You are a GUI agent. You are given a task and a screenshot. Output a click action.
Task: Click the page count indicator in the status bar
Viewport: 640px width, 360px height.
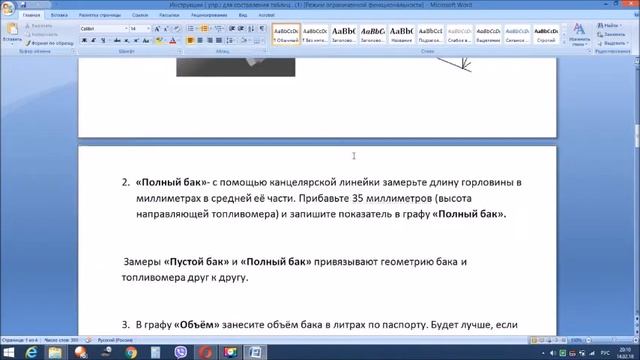[x=20, y=340]
